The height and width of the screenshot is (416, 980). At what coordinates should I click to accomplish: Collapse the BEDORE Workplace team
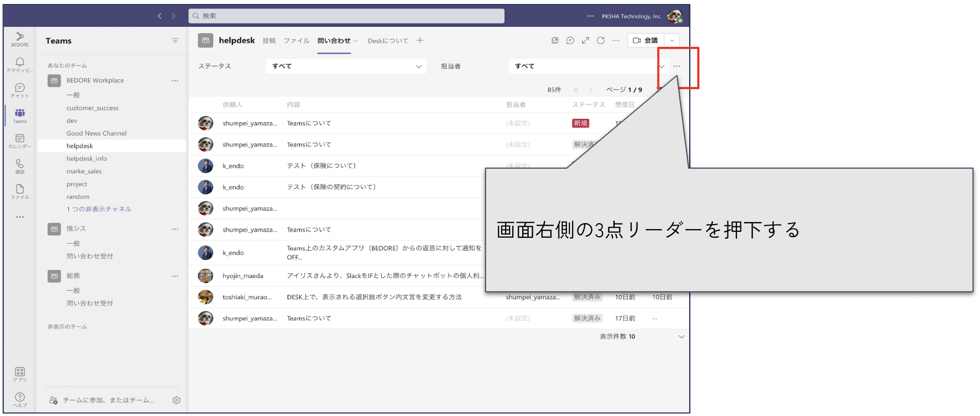tap(95, 81)
